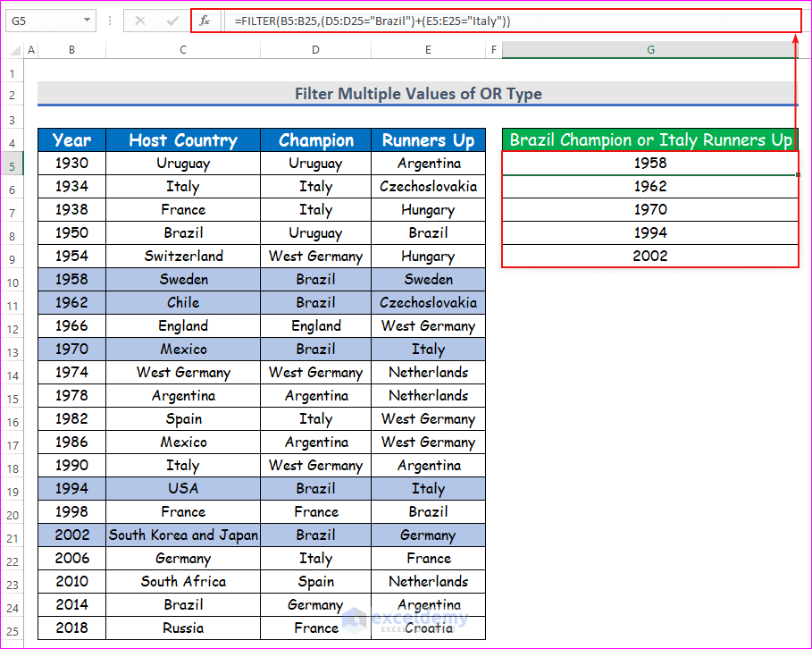Click runners up cell 'Germany' in 2002 row

pyautogui.click(x=428, y=535)
